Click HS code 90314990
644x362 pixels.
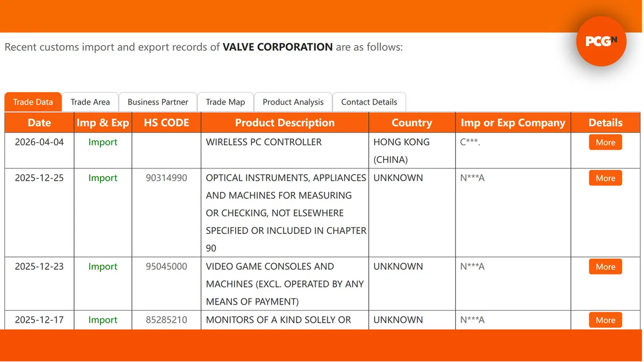coord(166,178)
